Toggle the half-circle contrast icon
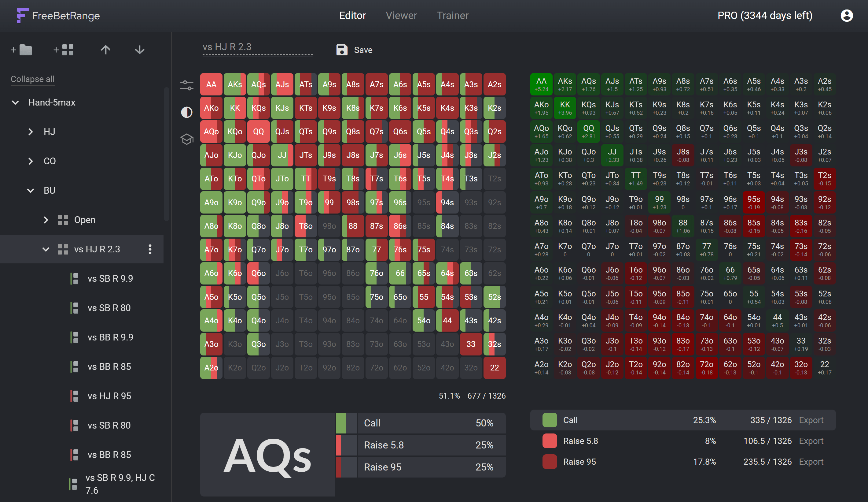The image size is (868, 502). pos(187,112)
